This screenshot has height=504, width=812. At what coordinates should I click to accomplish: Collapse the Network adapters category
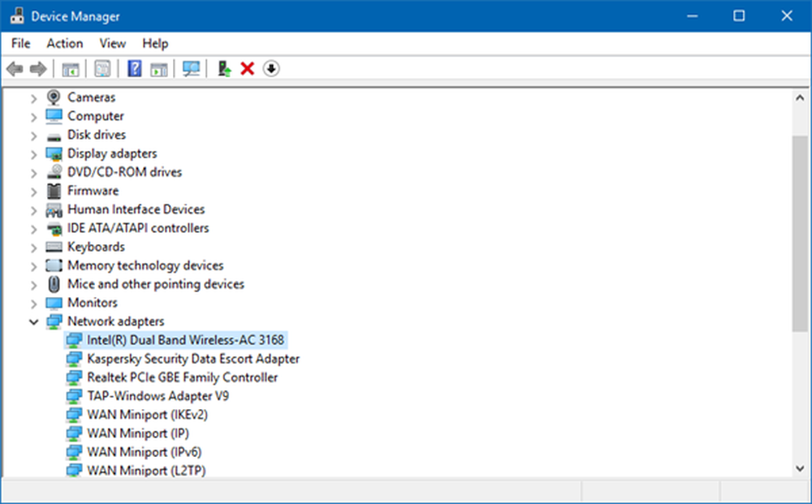pyautogui.click(x=33, y=321)
